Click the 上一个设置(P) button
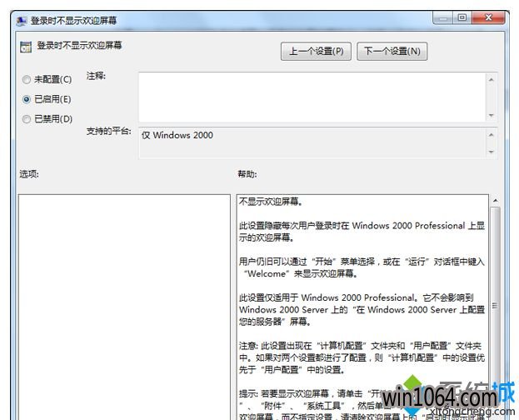 (316, 52)
